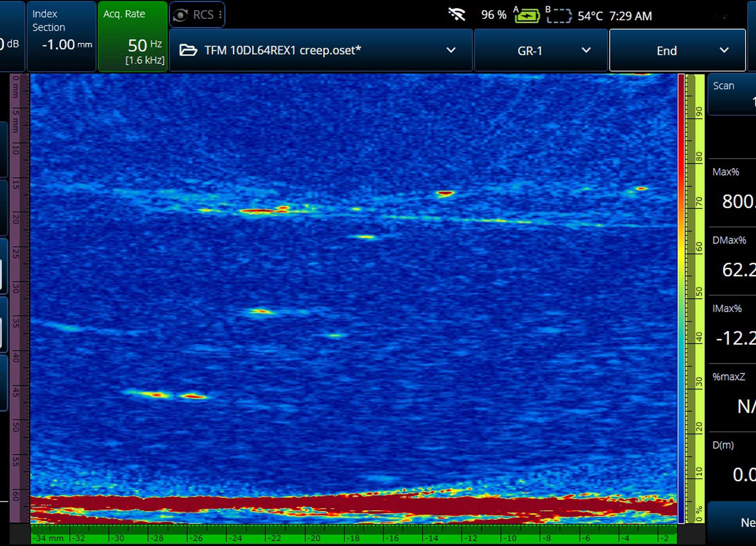Expand the TFM 10DL64REX1 creep.oset file dropdown
This screenshot has height=546, width=756.
coord(451,50)
